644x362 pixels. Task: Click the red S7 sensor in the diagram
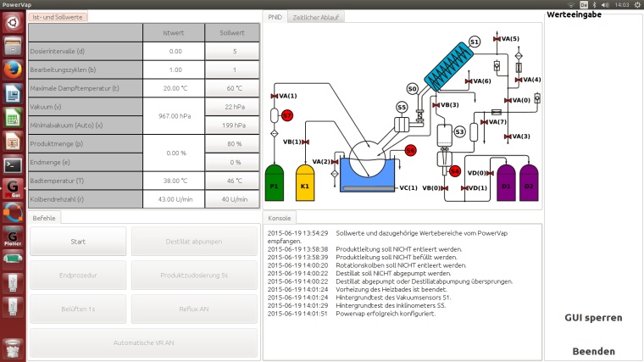[287, 114]
